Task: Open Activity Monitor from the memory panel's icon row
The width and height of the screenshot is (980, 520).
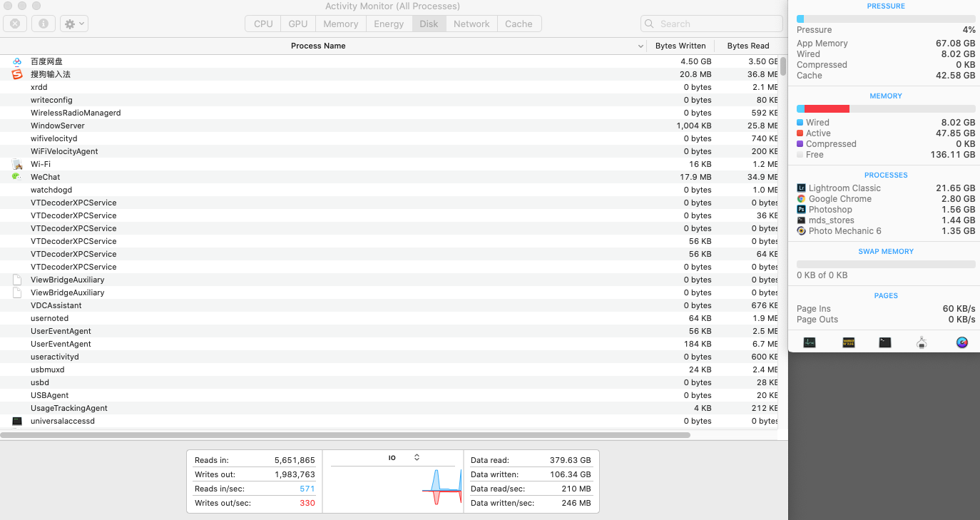Action: [x=810, y=342]
